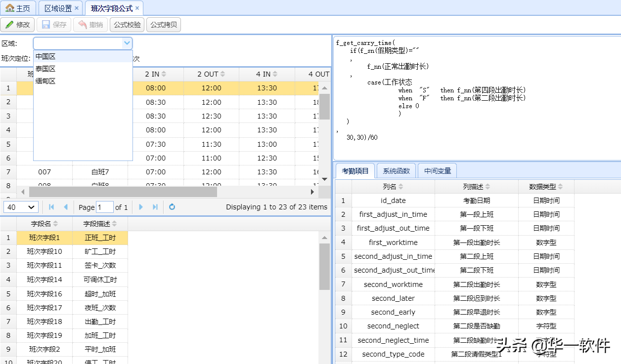The image size is (621, 364).
Task: Select the second_later row
Action: 454,298
